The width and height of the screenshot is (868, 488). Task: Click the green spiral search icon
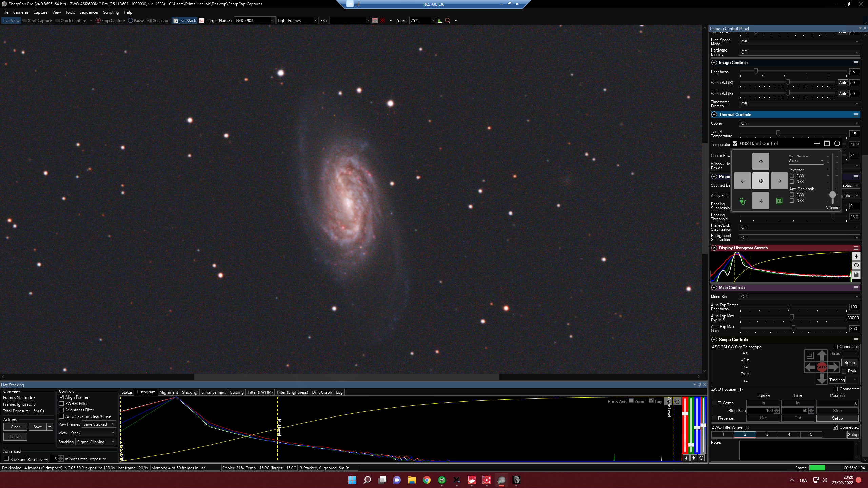pyautogui.click(x=779, y=201)
